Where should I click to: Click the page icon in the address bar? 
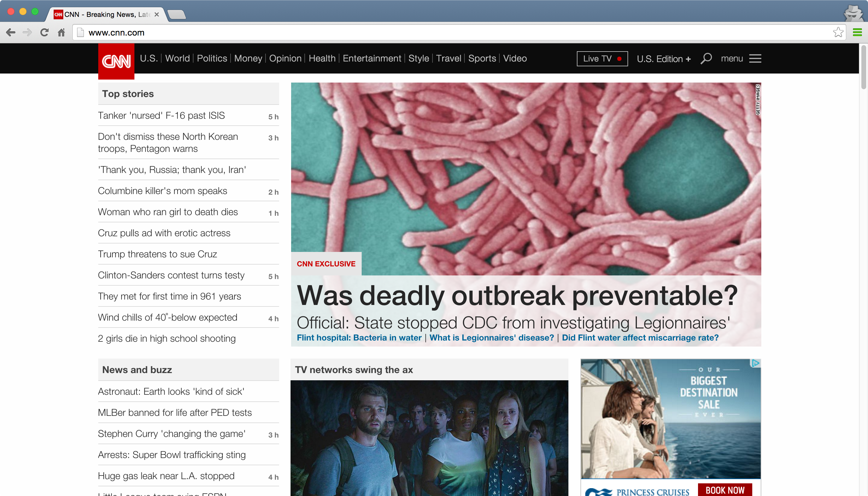[x=80, y=32]
